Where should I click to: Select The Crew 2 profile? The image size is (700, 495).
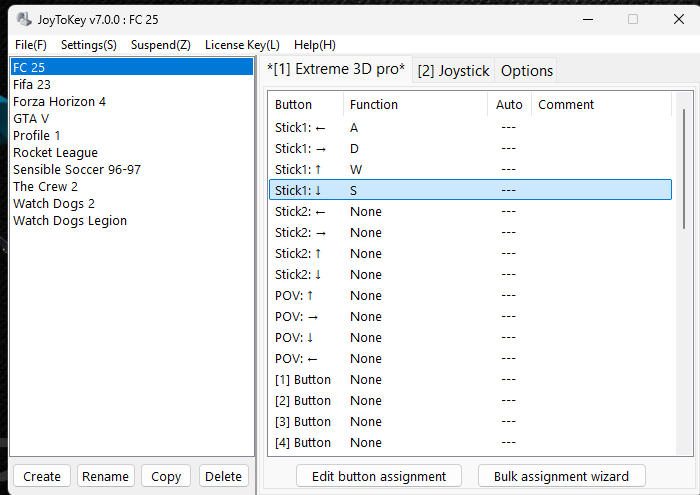pos(132,186)
